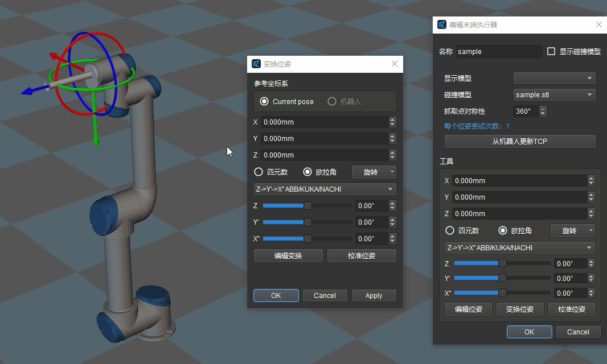This screenshot has width=607, height=364.
Task: Open the 旋转 menu button under 工具
Action: tap(572, 230)
